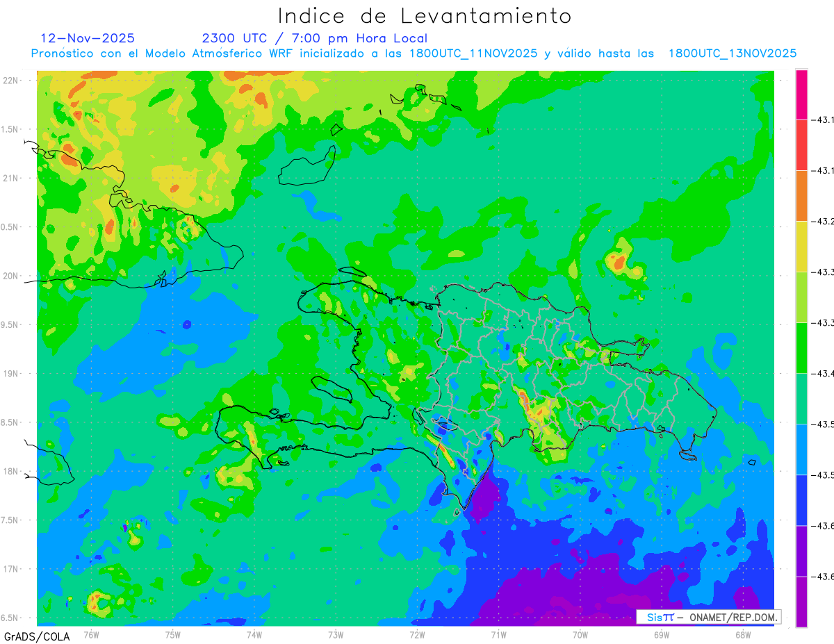The height and width of the screenshot is (644, 834).
Task: Select the '73W' longitude label
Action: point(336,634)
